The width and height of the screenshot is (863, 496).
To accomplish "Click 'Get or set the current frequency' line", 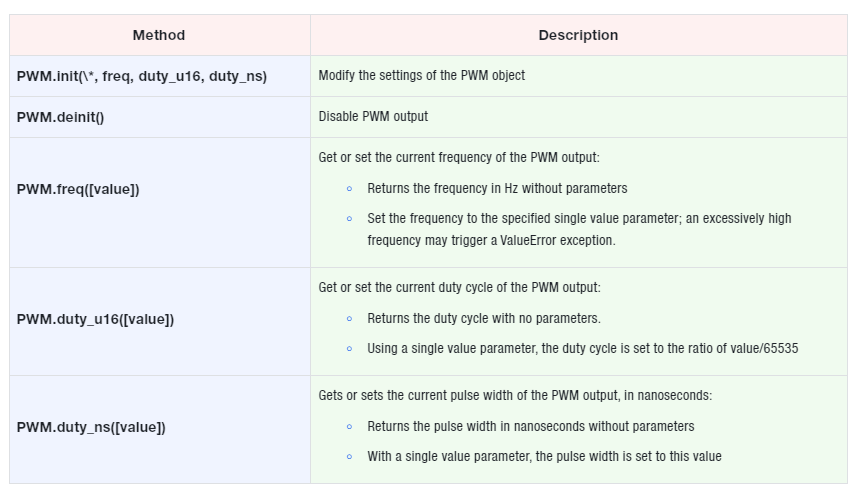I will (459, 157).
